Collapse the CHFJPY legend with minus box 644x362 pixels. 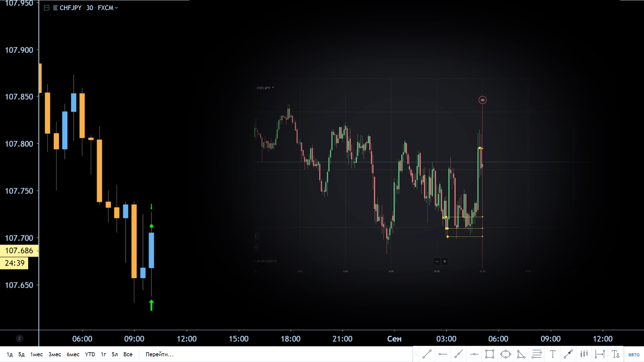47,8
